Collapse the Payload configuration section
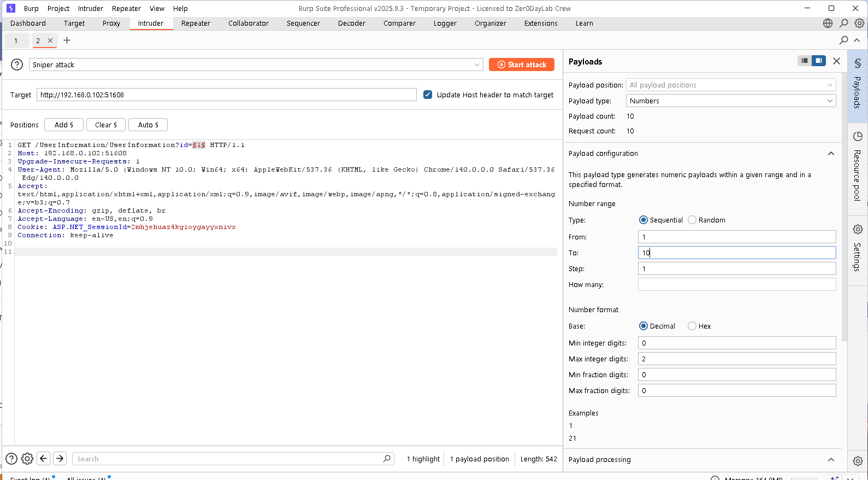 pos(831,153)
